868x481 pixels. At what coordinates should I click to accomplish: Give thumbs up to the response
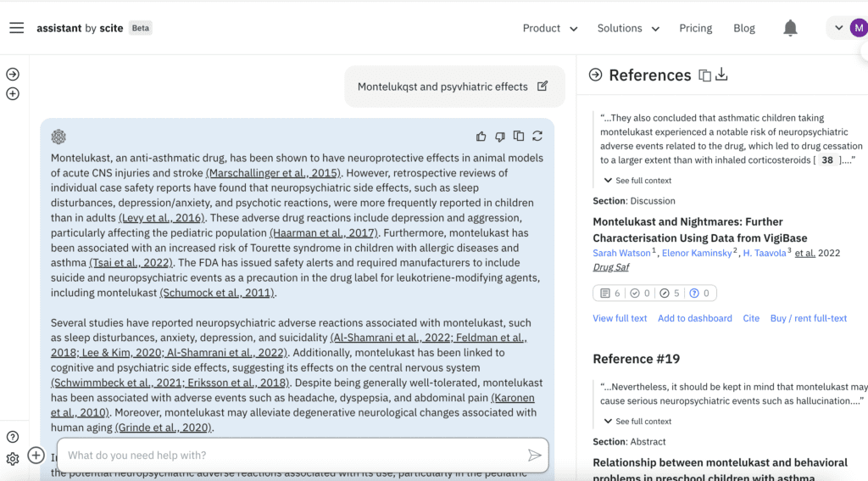tap(481, 137)
